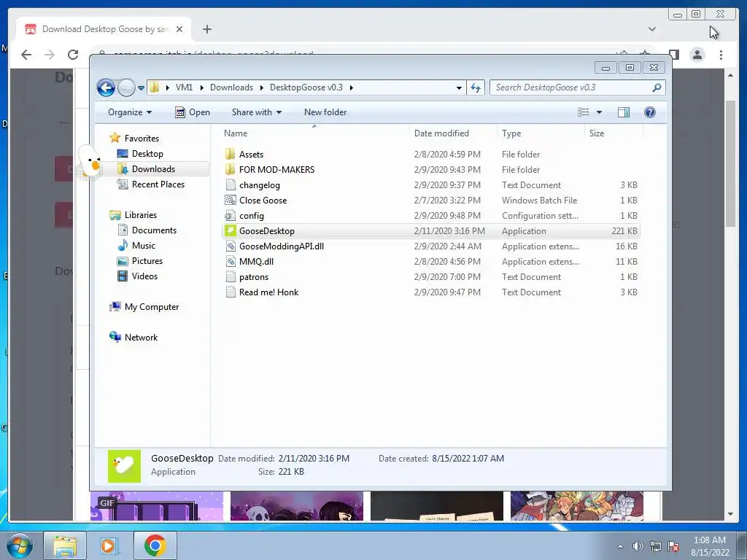Open the address bar previous locations dropdown
747x560 pixels.
(x=459, y=87)
